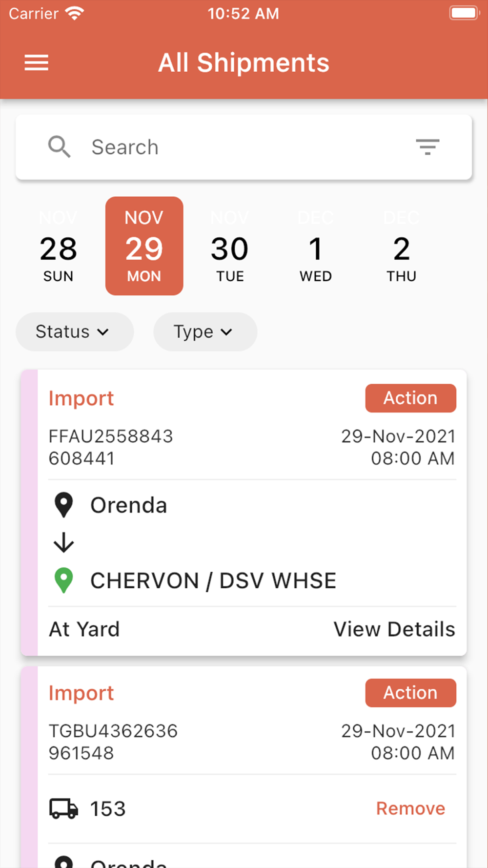This screenshot has width=488, height=868.
Task: Tap Action on TGBU4362636 shipment
Action: coord(410,692)
